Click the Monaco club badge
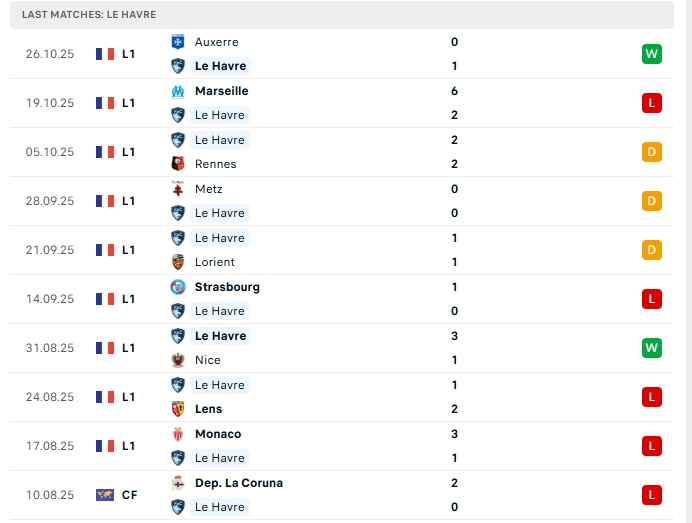The height and width of the screenshot is (523, 692). click(178, 434)
